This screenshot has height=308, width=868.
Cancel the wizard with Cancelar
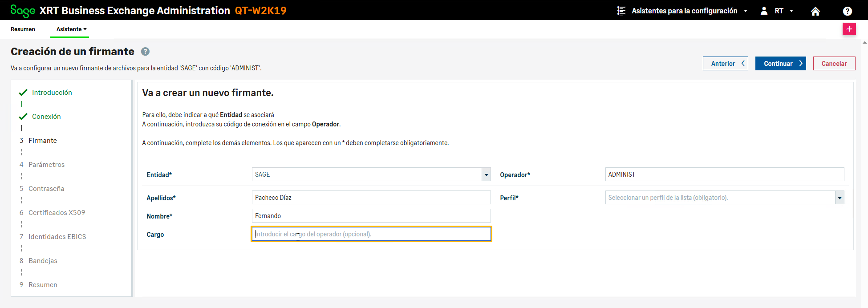834,64
